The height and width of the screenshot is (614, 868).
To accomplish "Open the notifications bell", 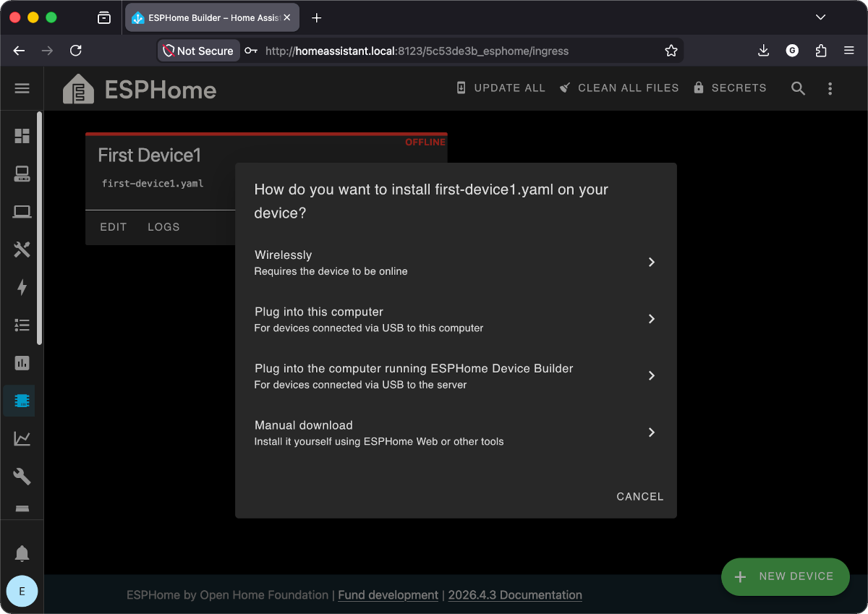I will pos(22,554).
